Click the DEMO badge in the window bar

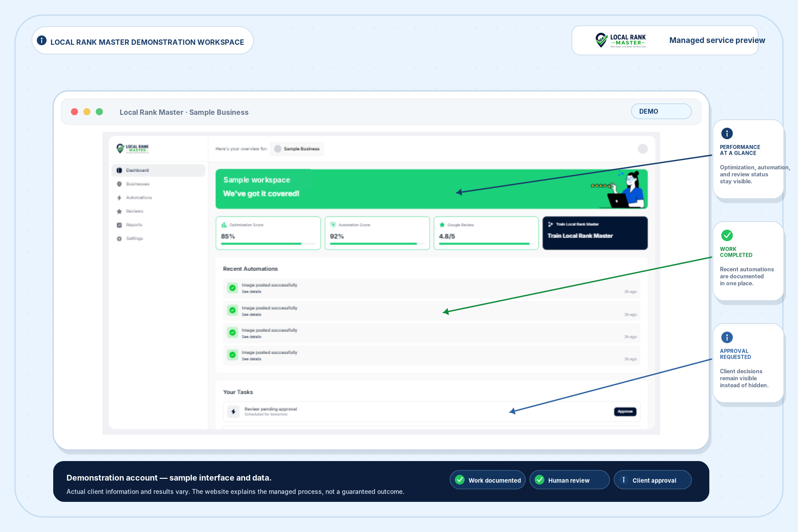coord(661,111)
